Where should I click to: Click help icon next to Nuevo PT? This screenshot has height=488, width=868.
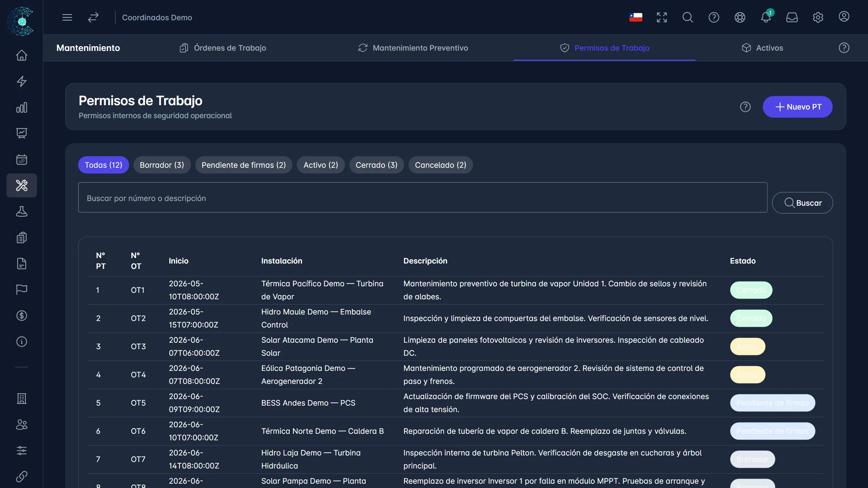tap(745, 107)
